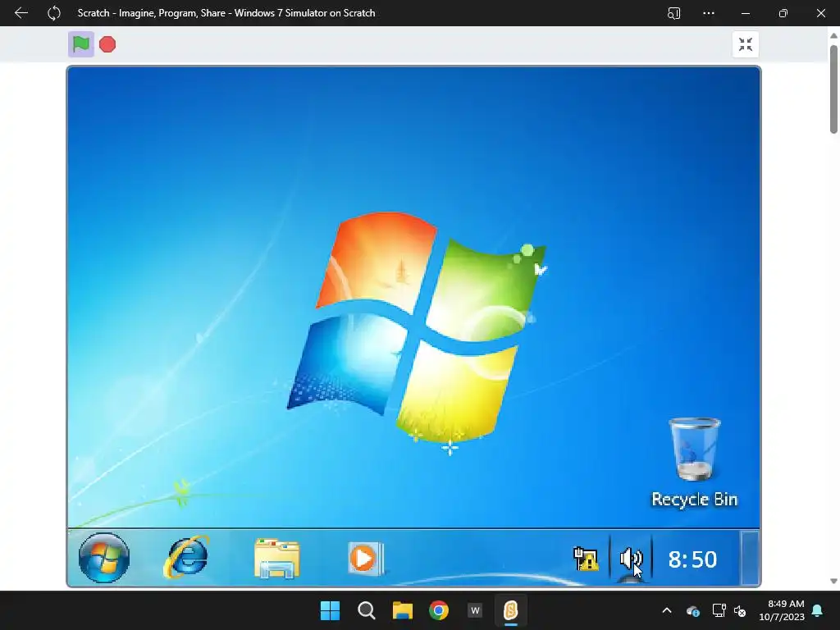
Task: Stop the project with the red stop sign
Action: (x=107, y=44)
